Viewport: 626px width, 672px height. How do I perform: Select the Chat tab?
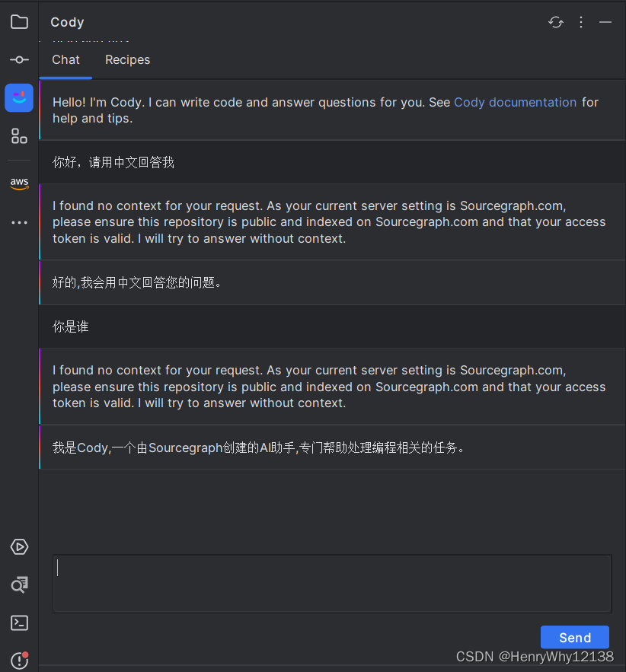click(x=65, y=59)
